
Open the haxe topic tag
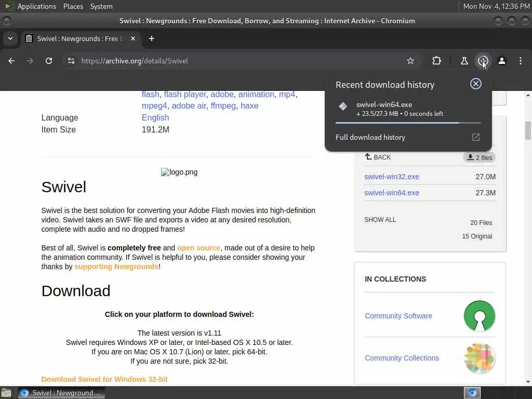click(x=249, y=106)
